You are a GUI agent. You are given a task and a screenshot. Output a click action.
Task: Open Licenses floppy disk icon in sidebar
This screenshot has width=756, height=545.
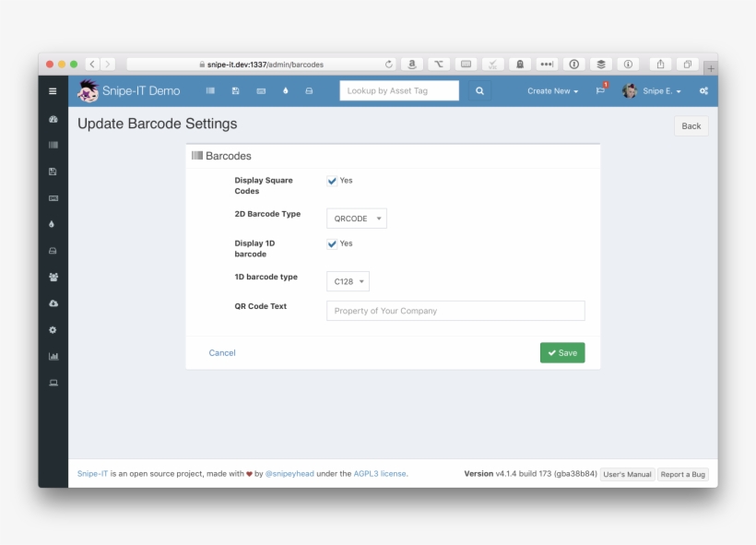tap(53, 172)
